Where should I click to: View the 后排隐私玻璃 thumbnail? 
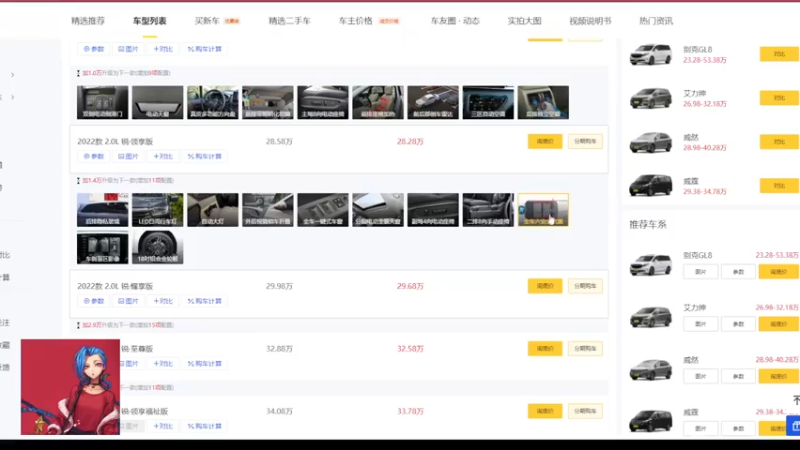pyautogui.click(x=103, y=210)
